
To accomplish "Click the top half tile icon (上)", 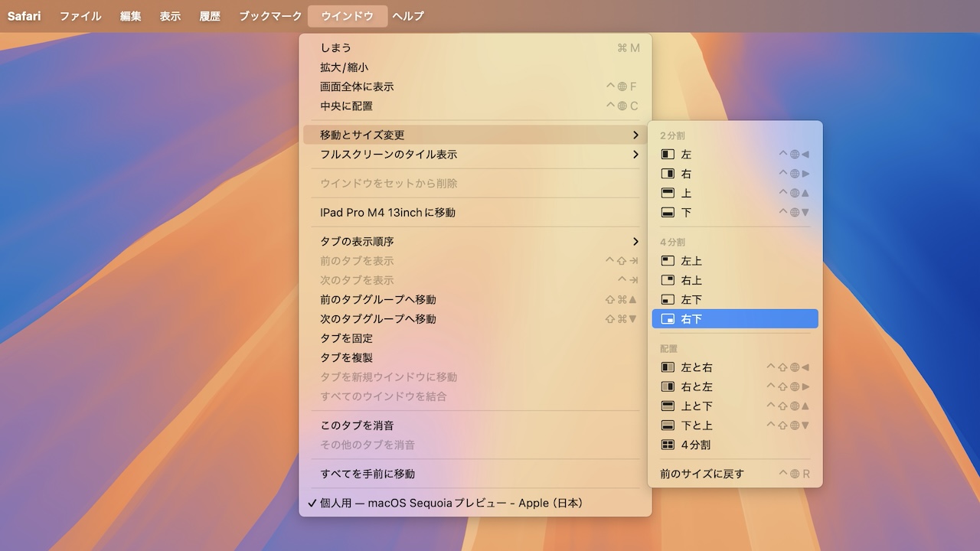I will (668, 193).
